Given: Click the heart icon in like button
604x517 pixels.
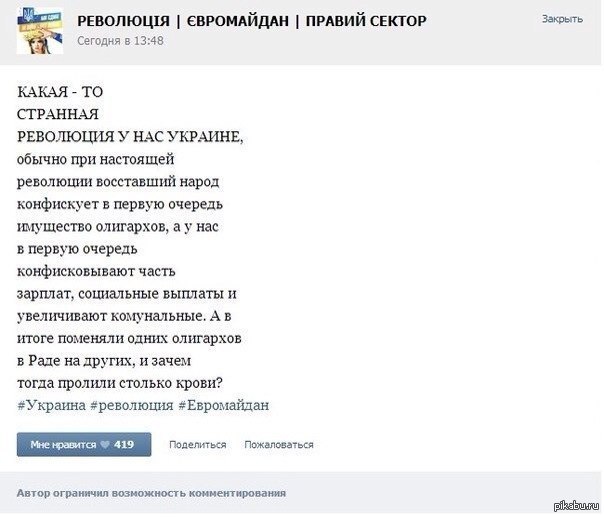Looking at the screenshot, I should tap(106, 444).
